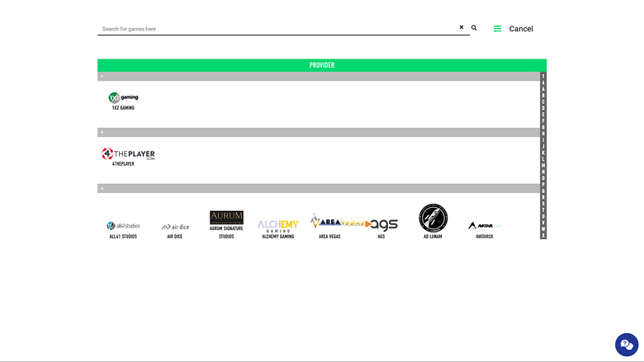
Task: Open the Ad Lunam rocket logo
Action: [x=433, y=218]
